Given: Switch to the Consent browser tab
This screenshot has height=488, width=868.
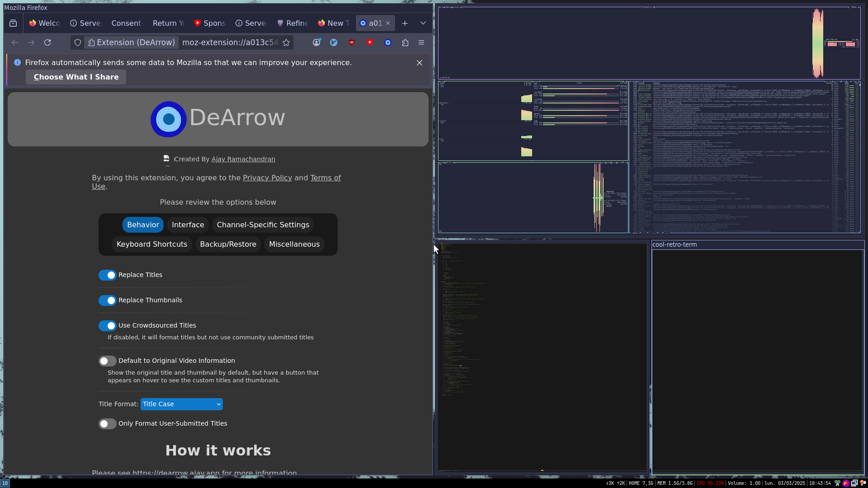Looking at the screenshot, I should click(127, 23).
